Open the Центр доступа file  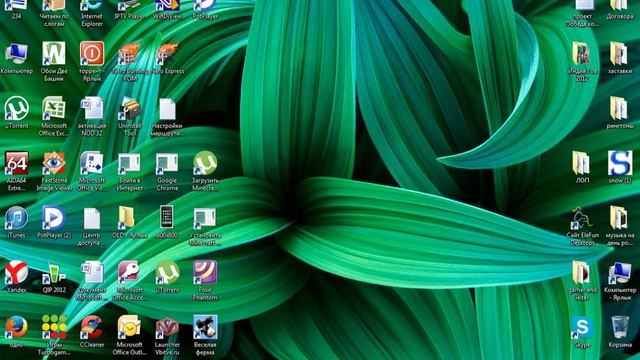click(x=92, y=227)
